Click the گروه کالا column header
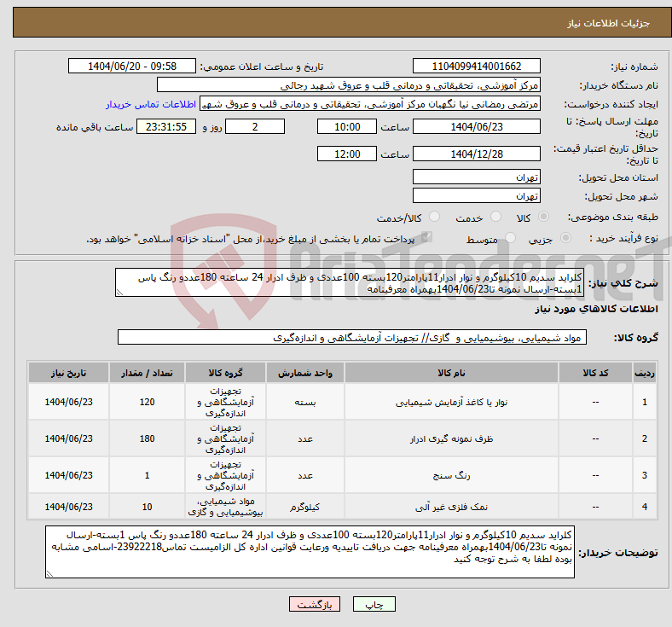This screenshot has width=672, height=627. [x=225, y=373]
